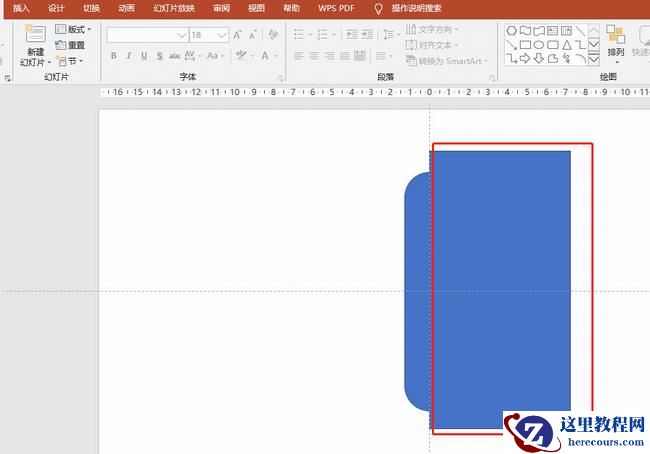Click the decrease font size icon
650x454 pixels.
tap(252, 35)
